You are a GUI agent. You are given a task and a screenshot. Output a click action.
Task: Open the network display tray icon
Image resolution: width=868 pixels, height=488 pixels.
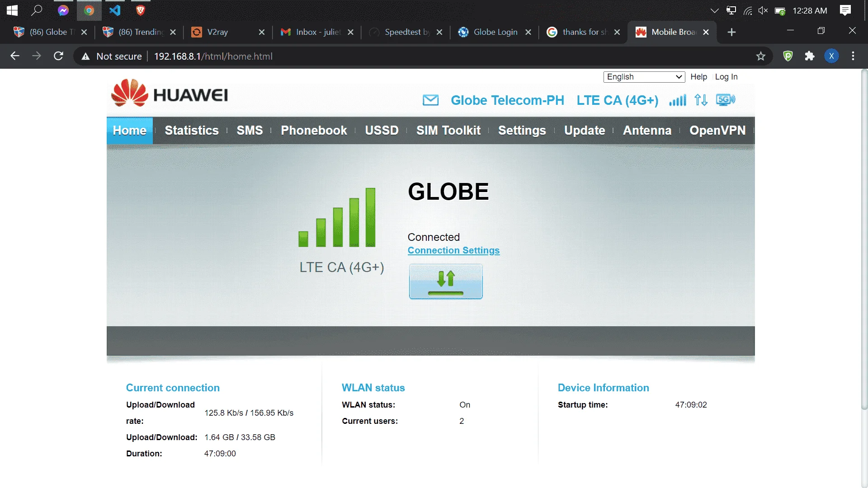[731, 10]
